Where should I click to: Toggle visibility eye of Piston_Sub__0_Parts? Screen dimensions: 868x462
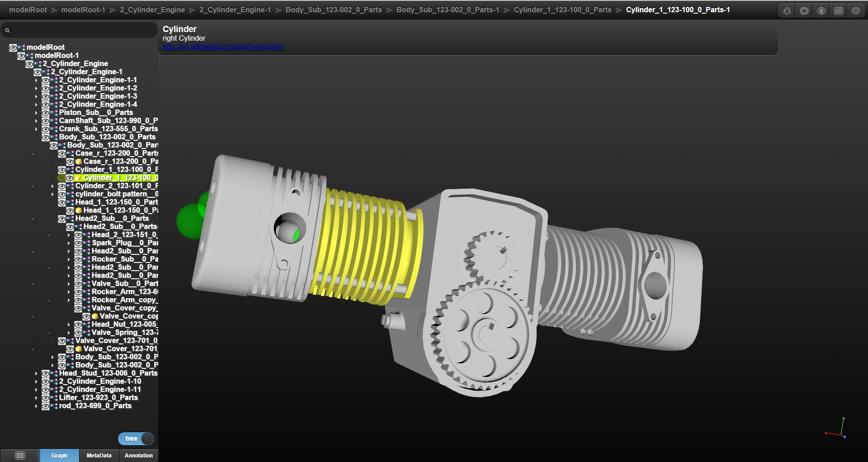(46, 113)
